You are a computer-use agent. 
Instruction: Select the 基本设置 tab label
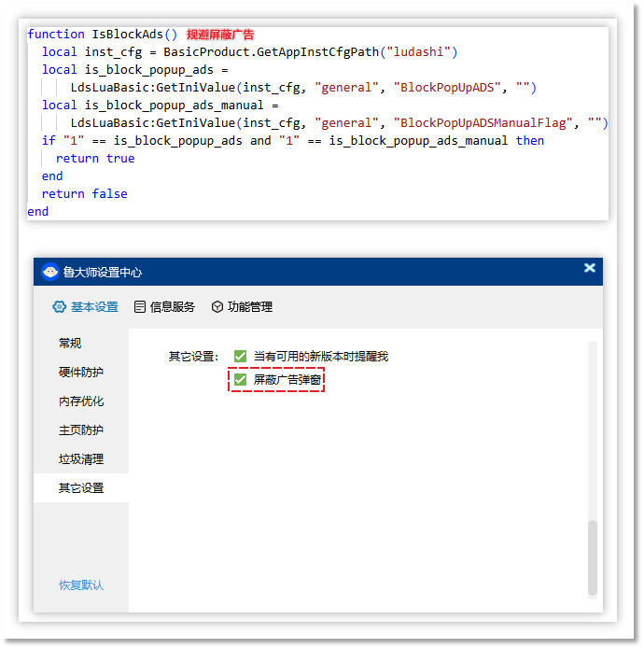click(x=94, y=307)
